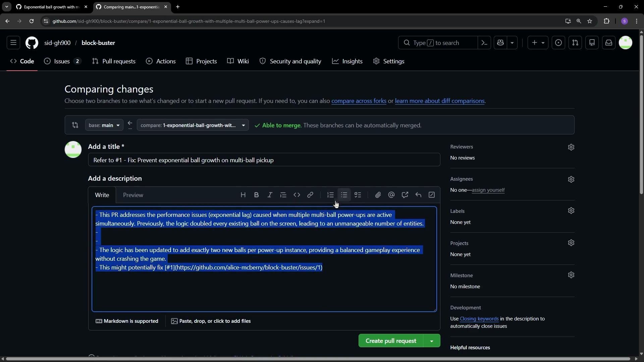
Task: Open the Copilot chat icon
Action: point(500,43)
